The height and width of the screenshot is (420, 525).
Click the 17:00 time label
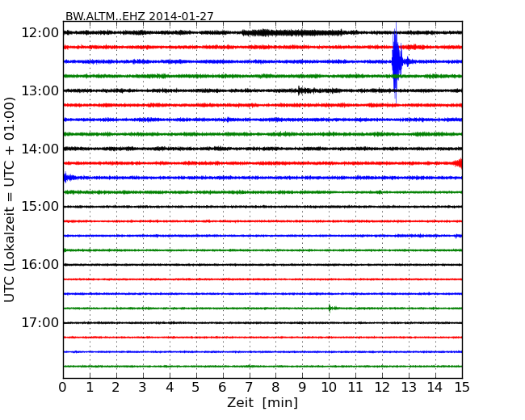pos(40,322)
